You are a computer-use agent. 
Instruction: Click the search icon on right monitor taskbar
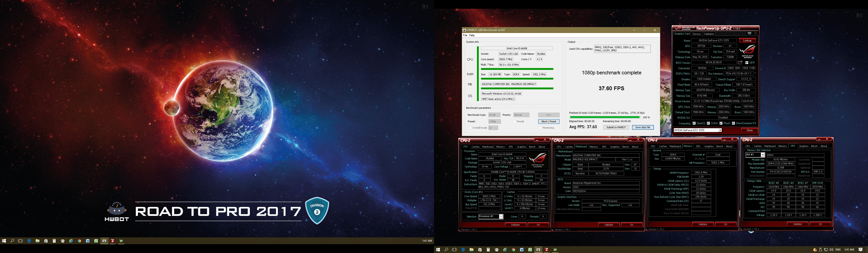point(446,250)
